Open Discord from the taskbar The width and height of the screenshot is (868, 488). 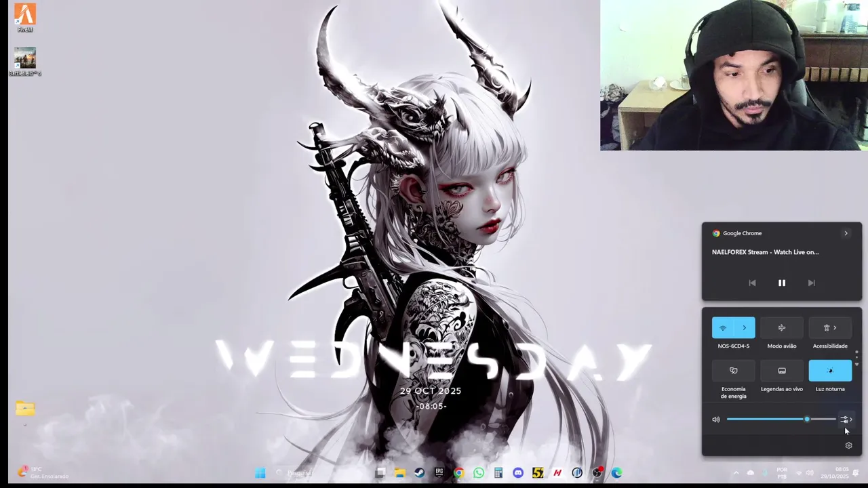[x=518, y=473]
